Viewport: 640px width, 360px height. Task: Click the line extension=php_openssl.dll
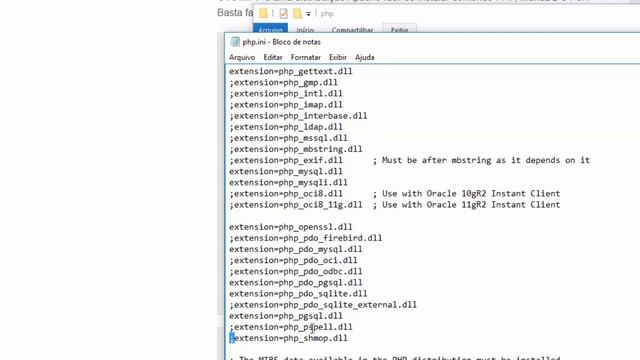tap(291, 227)
